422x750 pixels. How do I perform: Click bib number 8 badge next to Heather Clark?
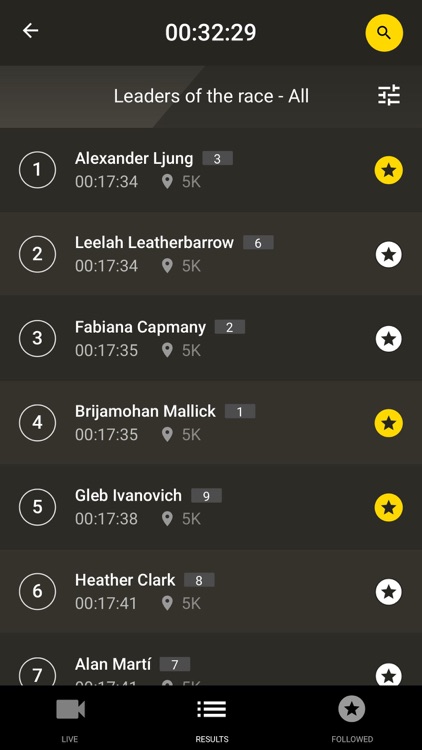(199, 580)
